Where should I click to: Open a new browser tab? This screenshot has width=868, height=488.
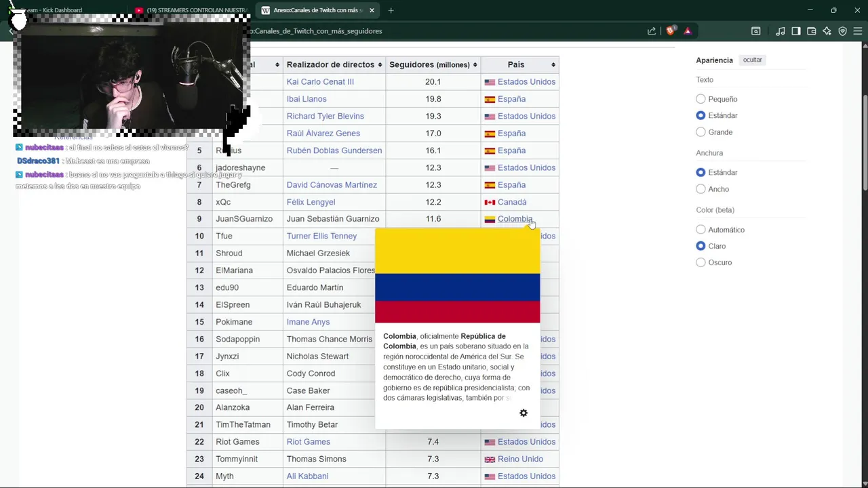click(391, 10)
